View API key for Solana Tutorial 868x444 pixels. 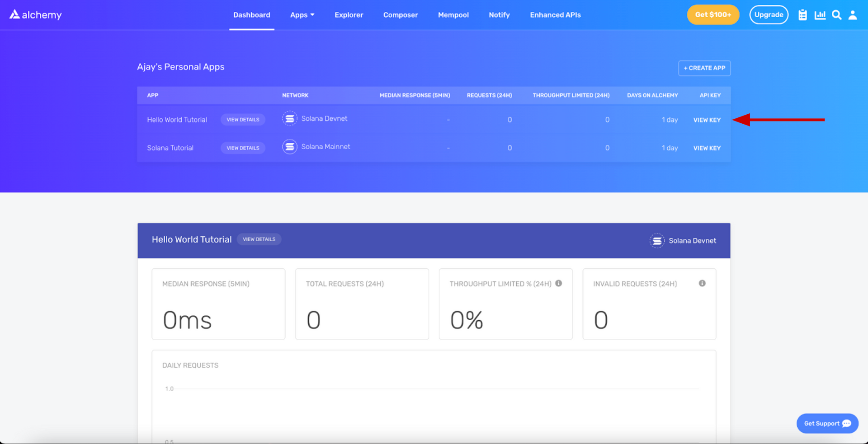point(707,148)
